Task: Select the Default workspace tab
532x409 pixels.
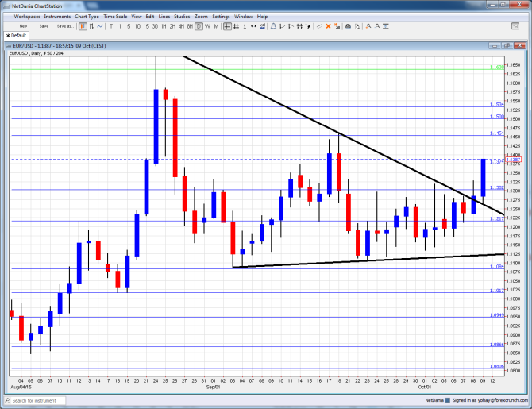Action: pyautogui.click(x=17, y=35)
